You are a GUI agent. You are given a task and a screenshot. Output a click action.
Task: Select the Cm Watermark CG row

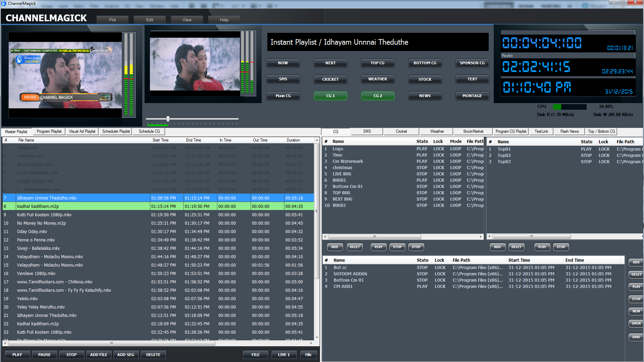coord(403,161)
